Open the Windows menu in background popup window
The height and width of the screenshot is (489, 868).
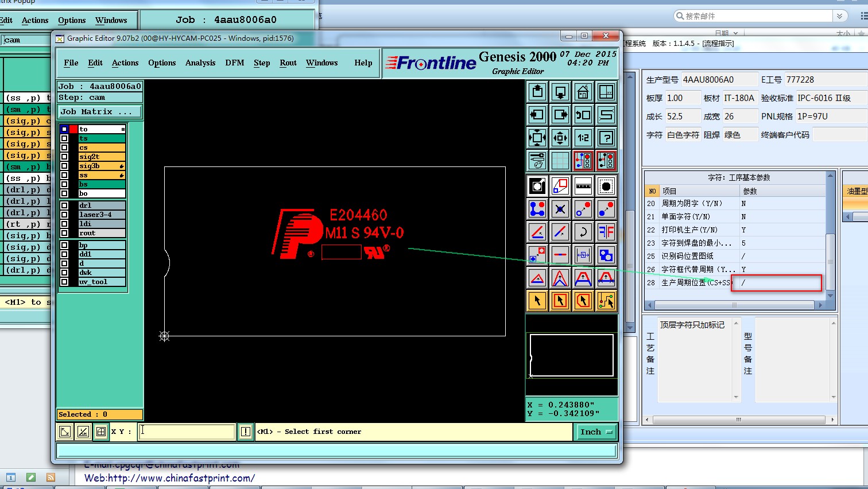tap(111, 20)
